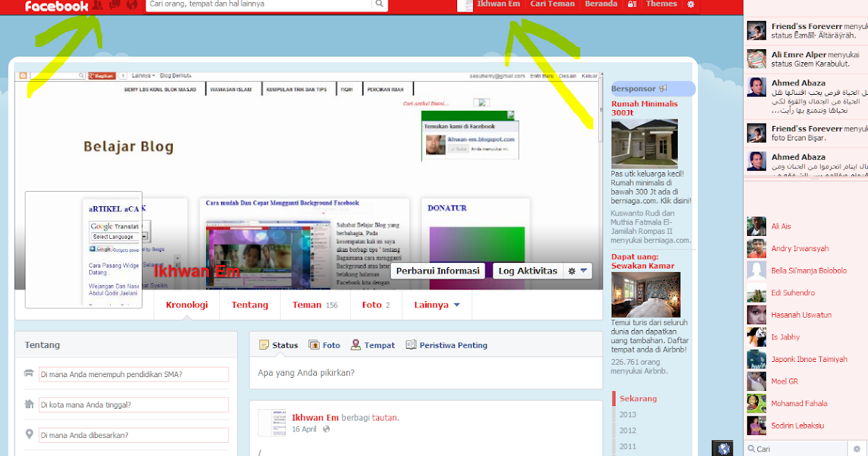
Task: Click the Log Aktivitas button
Action: coord(527,271)
